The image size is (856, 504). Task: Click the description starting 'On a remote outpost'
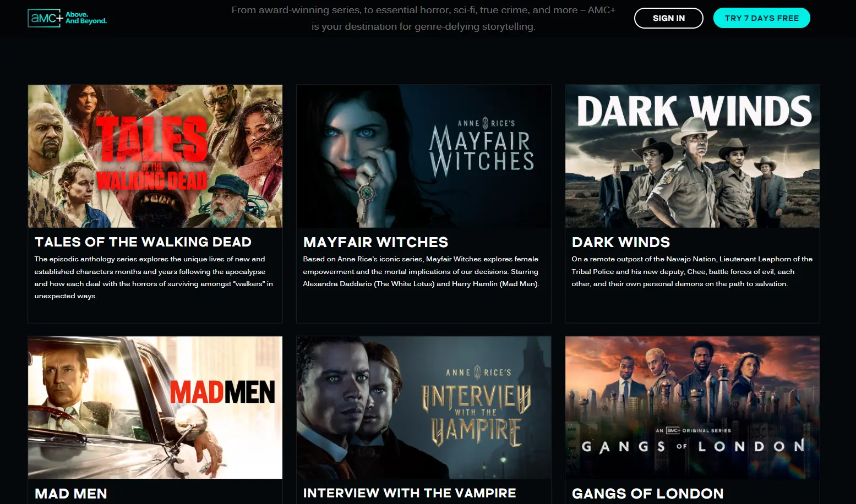pyautogui.click(x=692, y=271)
